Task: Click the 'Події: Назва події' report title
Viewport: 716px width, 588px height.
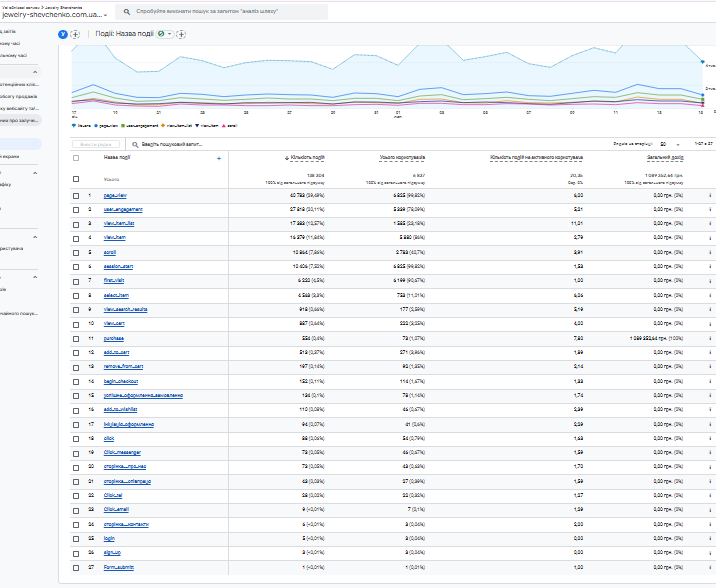Action: tap(124, 34)
